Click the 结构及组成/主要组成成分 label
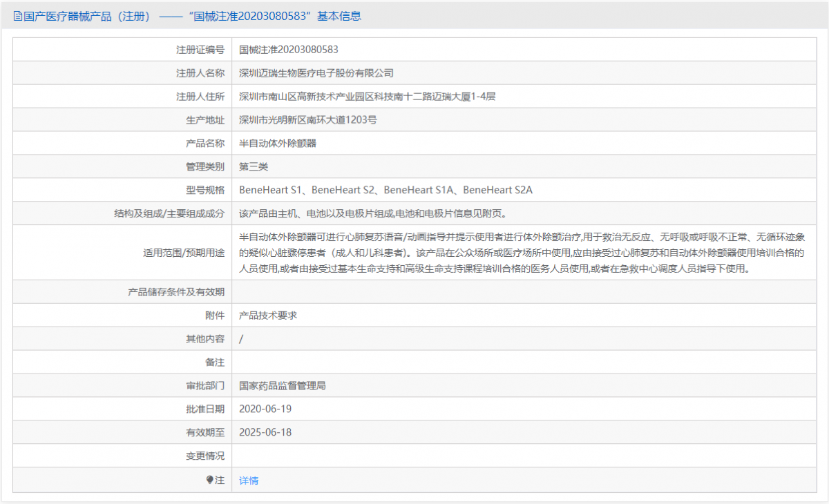This screenshot has width=829, height=504. pos(169,213)
